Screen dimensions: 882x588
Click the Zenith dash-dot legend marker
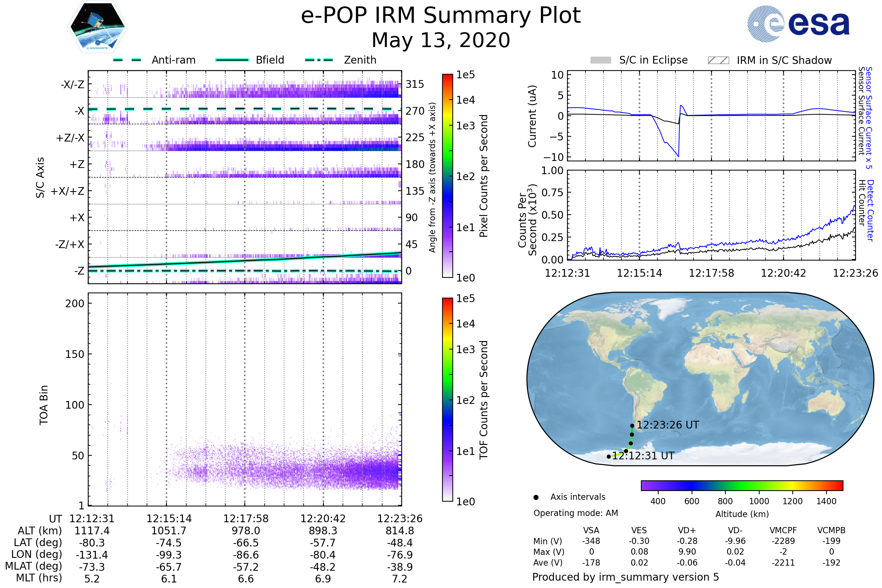tap(319, 60)
